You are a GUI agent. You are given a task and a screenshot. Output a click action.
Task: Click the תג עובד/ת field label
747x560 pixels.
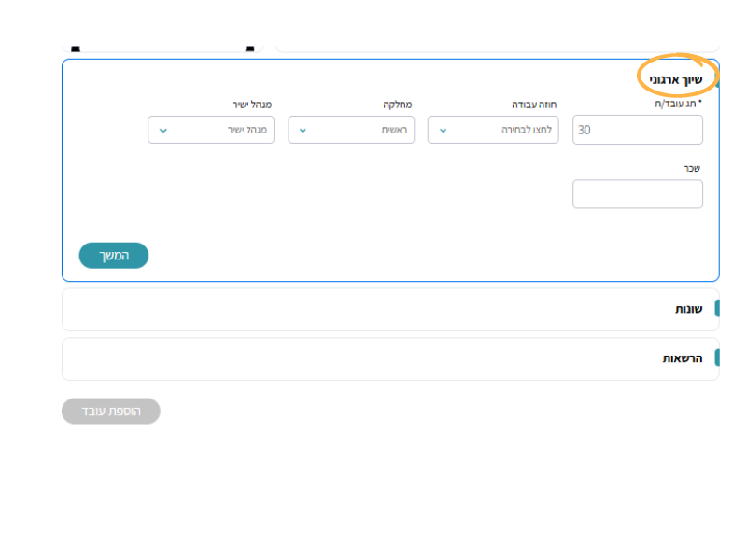coord(681,105)
